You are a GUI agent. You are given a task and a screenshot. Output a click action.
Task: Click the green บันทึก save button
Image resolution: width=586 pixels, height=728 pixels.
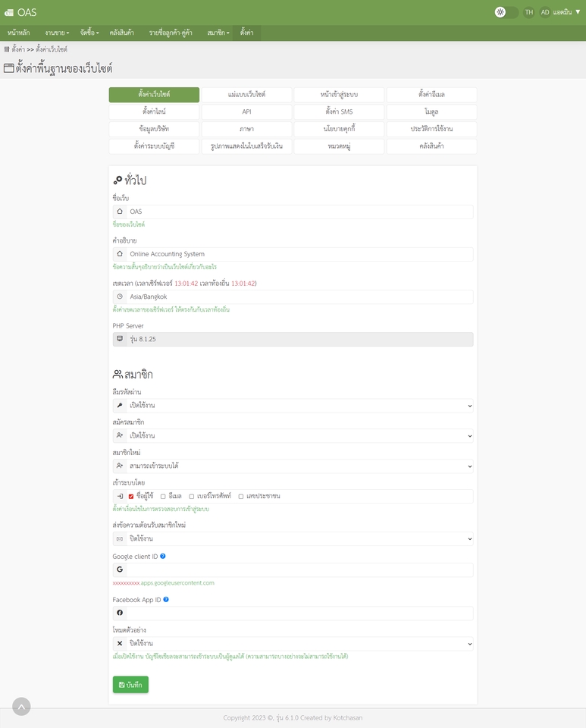[x=130, y=685]
